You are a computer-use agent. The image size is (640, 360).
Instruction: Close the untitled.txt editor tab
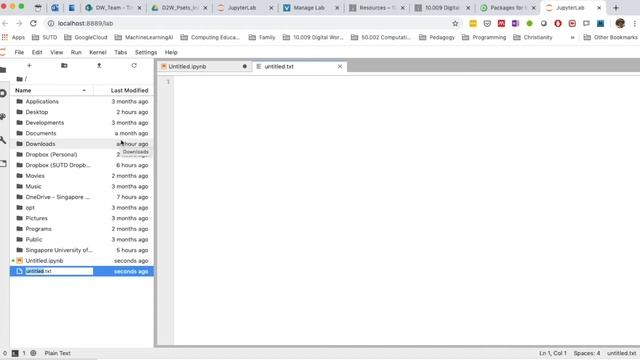(340, 66)
